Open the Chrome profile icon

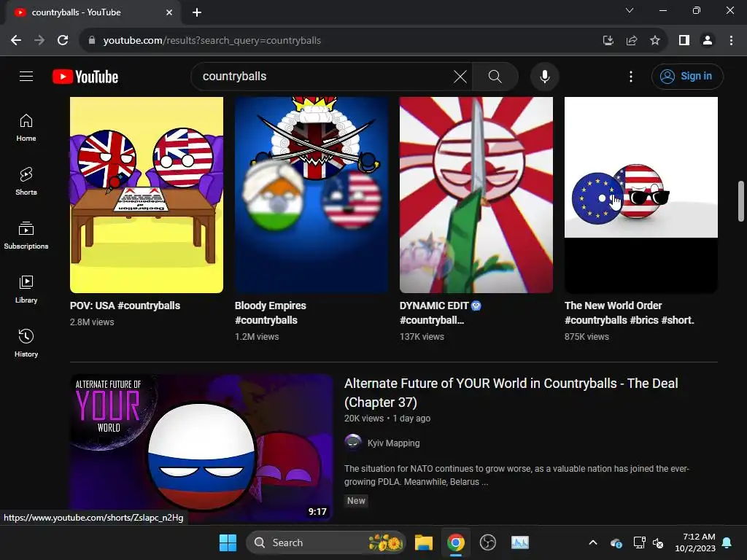point(708,40)
